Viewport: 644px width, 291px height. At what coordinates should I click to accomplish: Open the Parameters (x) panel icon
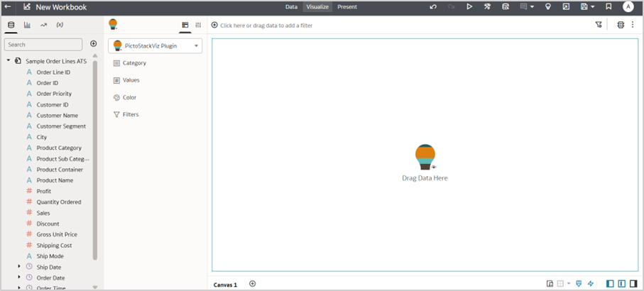[60, 25]
